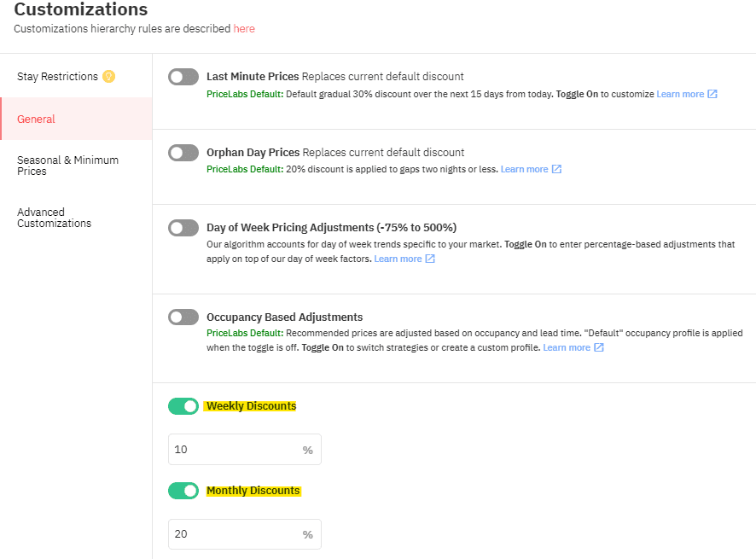Click Learn more in the Orphan Day Prices row
Screen dimensions: 756x559
tap(525, 169)
